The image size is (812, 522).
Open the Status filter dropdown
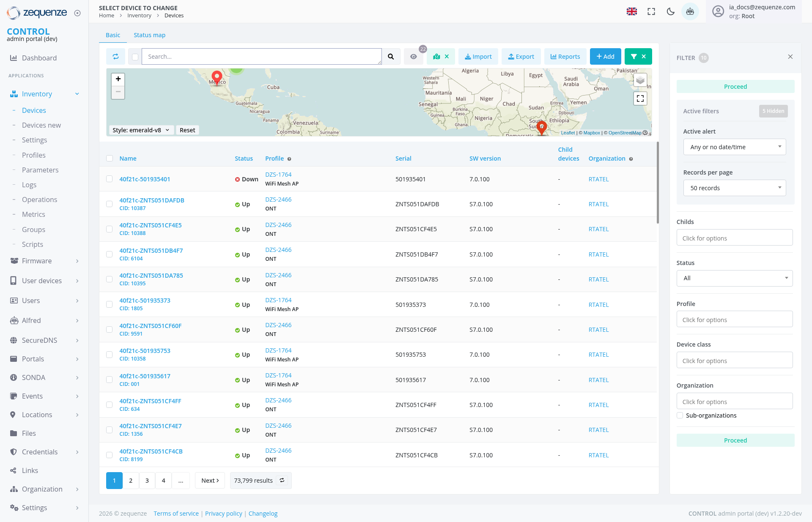tap(735, 278)
